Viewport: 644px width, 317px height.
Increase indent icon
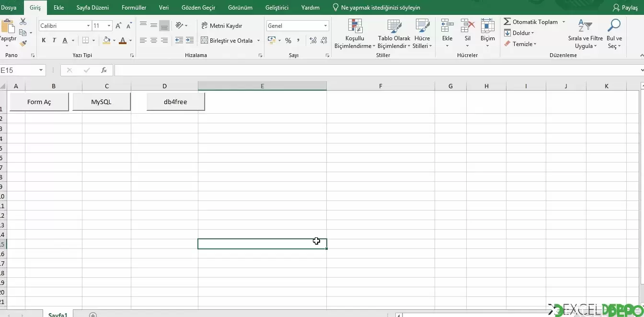pos(190,41)
